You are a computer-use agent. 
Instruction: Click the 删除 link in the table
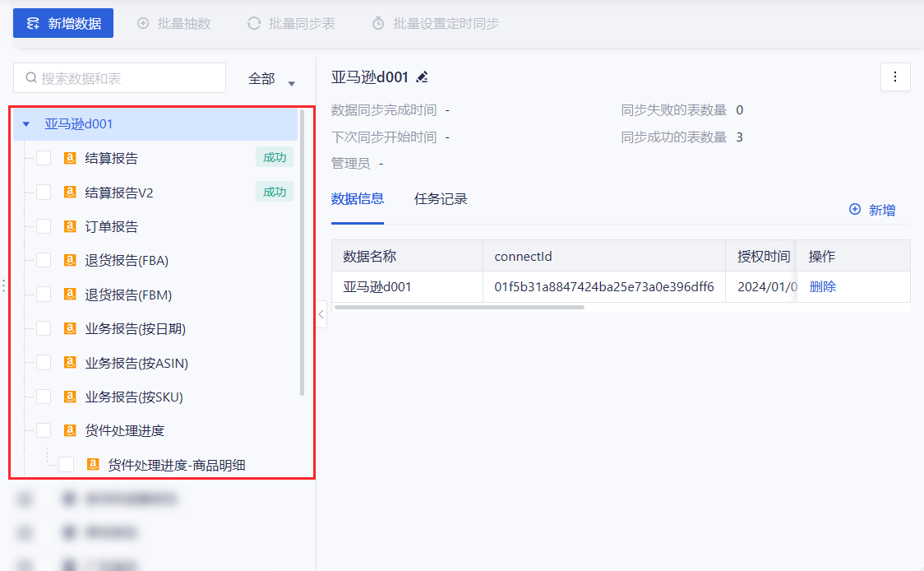[823, 286]
